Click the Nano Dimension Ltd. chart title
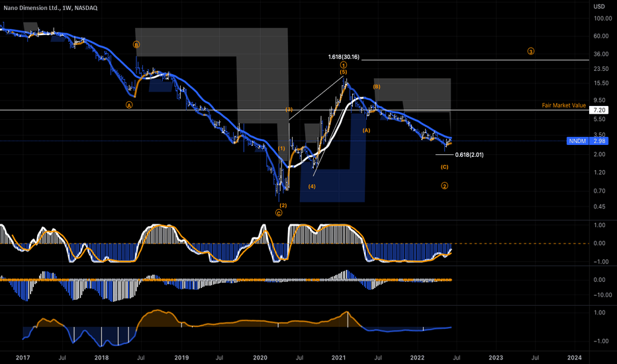The image size is (617, 364). click(x=50, y=8)
